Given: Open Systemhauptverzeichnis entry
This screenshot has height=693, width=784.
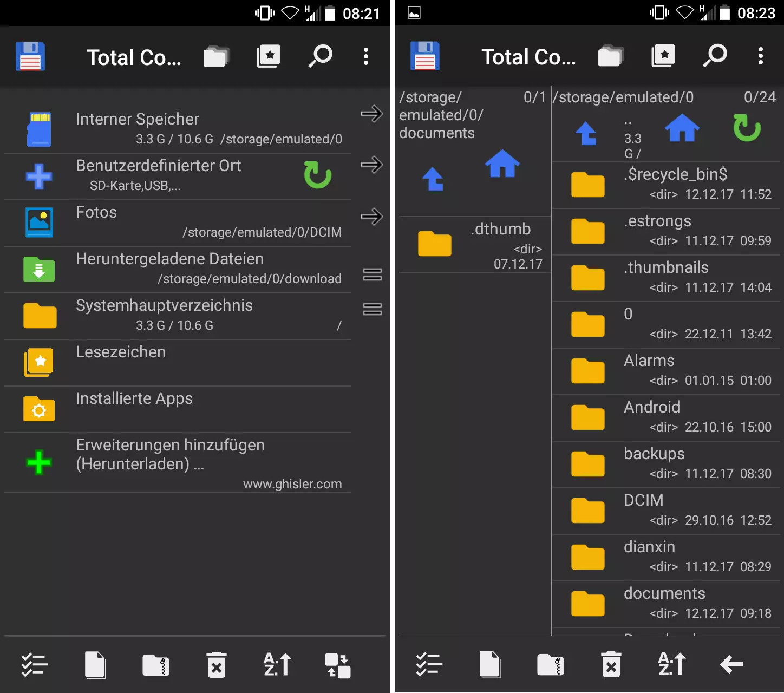Looking at the screenshot, I should [178, 316].
